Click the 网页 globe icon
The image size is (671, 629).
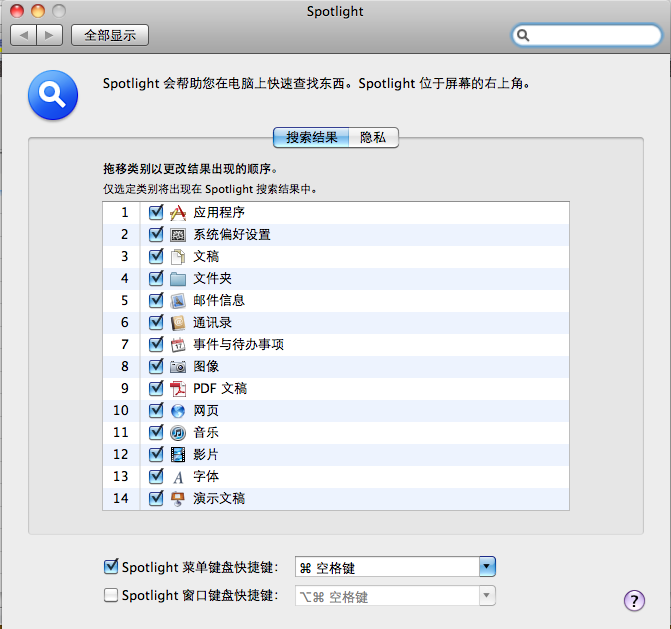point(178,411)
